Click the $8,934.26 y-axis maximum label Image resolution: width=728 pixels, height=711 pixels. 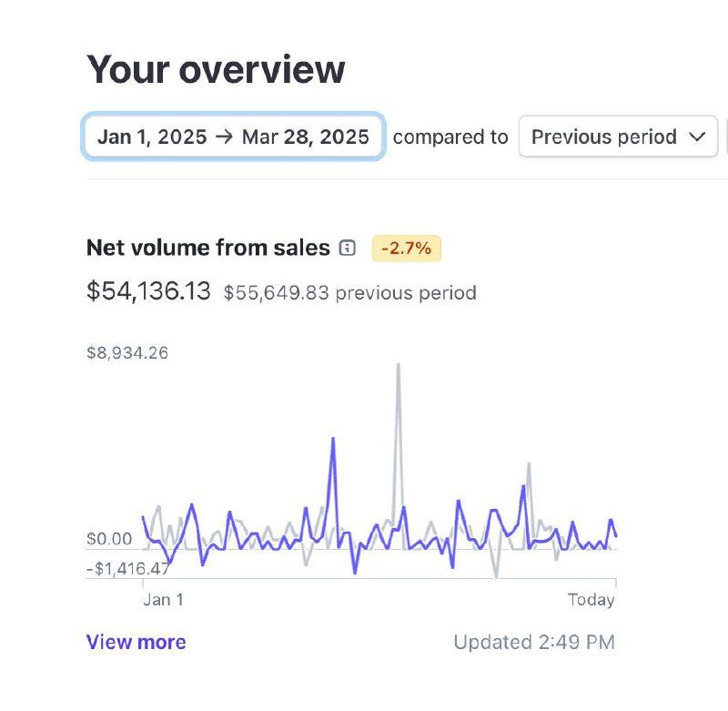point(127,353)
